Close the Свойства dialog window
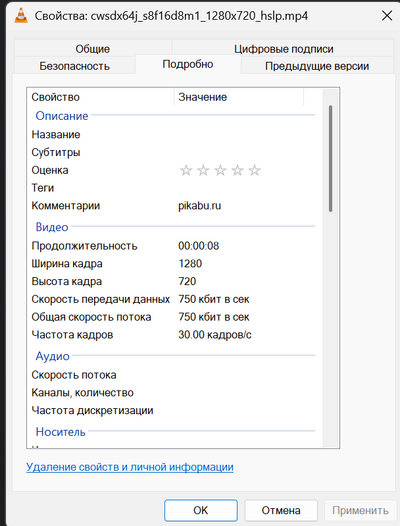Viewport: 400px width, 526px height. click(x=387, y=16)
